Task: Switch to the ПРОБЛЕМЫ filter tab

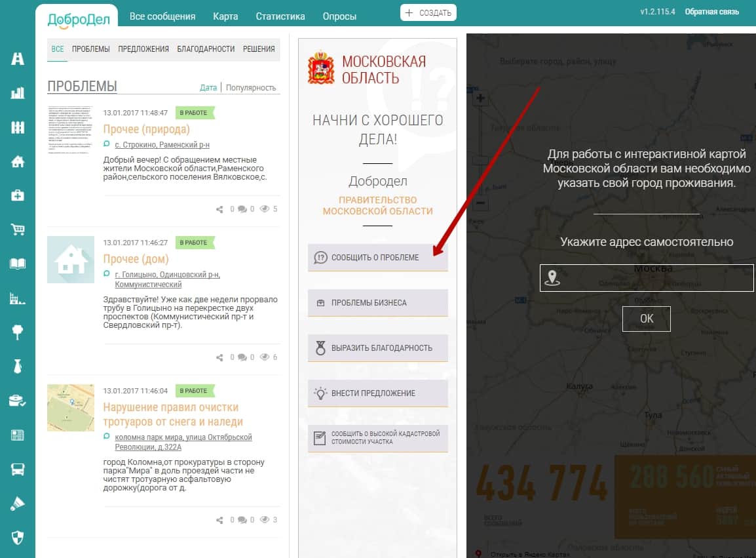Action: point(90,49)
